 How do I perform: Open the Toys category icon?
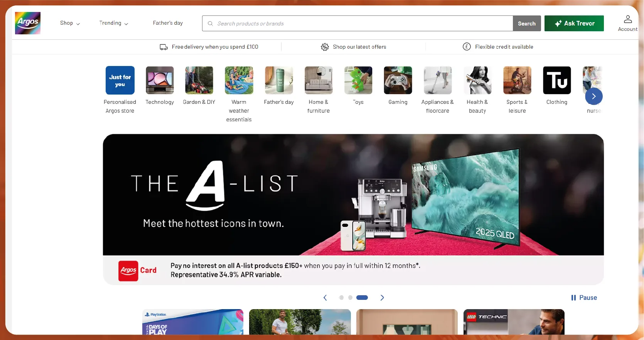pyautogui.click(x=358, y=80)
